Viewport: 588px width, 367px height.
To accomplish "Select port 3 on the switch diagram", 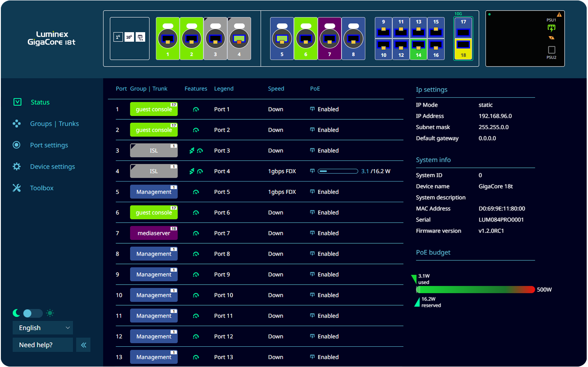I will [215, 38].
